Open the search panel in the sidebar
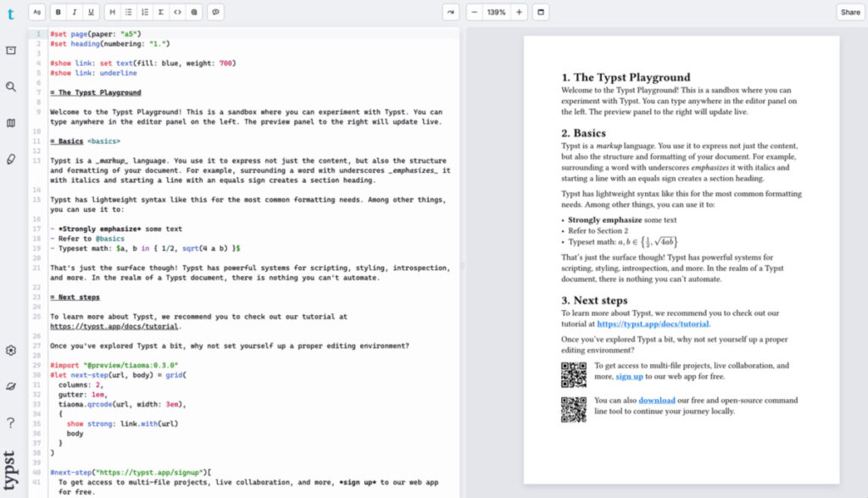 [x=11, y=87]
